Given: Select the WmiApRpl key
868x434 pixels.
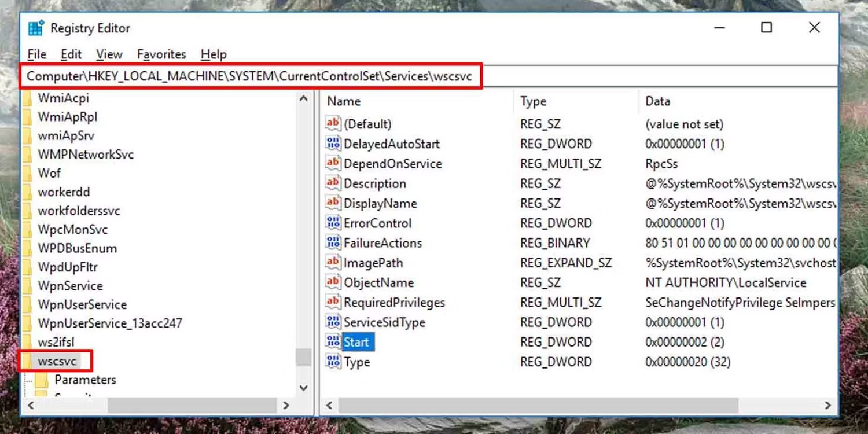Looking at the screenshot, I should point(68,117).
